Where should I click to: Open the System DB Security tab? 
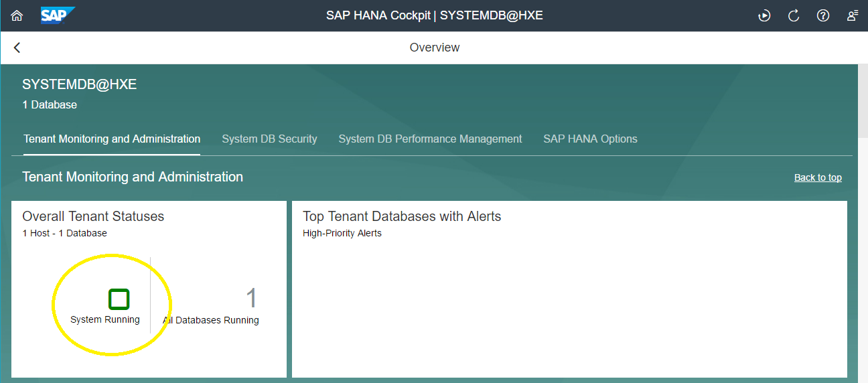(269, 139)
